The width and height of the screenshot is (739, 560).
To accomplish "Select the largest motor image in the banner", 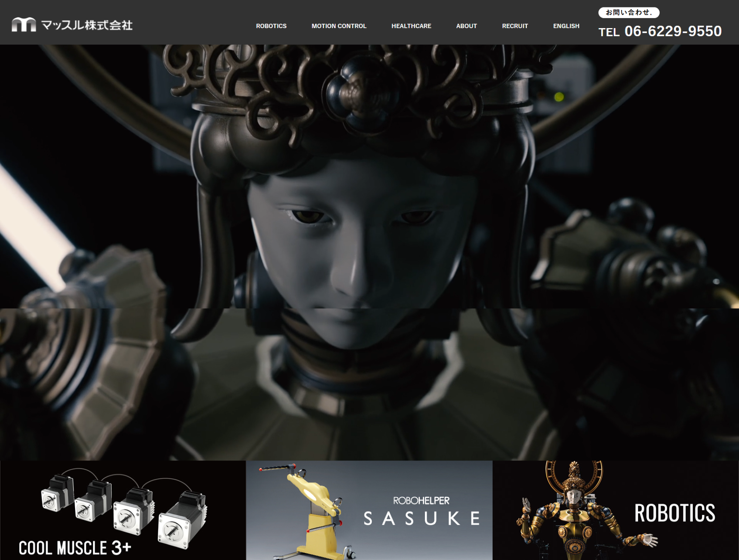I will pos(182,520).
